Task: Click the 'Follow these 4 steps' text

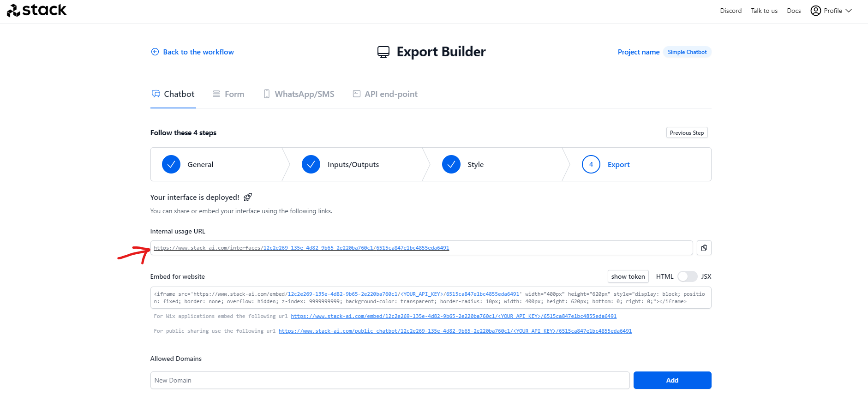Action: click(183, 133)
